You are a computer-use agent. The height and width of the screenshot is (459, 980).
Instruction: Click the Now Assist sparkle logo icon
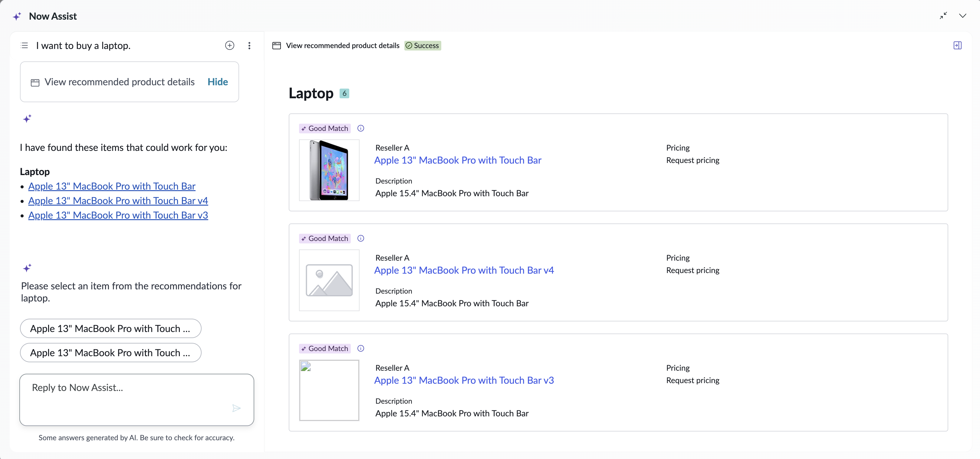[x=17, y=16]
